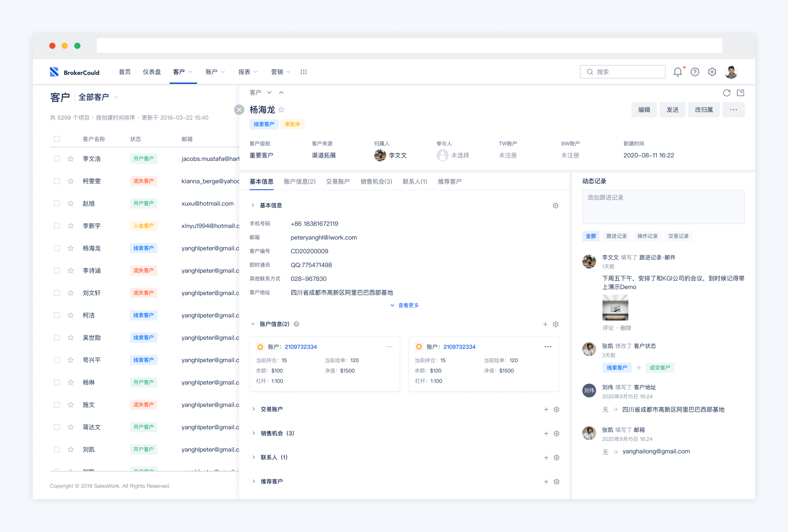788x532 pixels.
Task: Filter activity by 跟进记录
Action: [616, 236]
